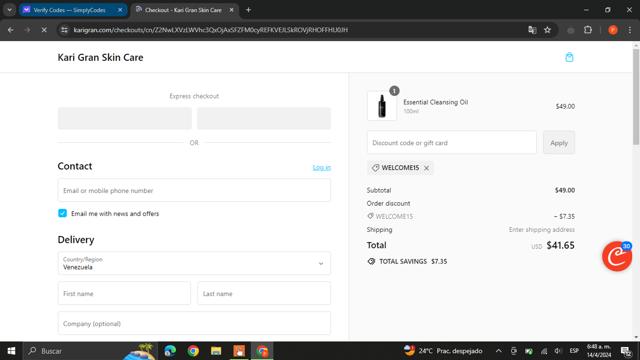The width and height of the screenshot is (640, 360).
Task: Click the TOTAL SAVINGS $7.35 text
Action: (x=413, y=261)
